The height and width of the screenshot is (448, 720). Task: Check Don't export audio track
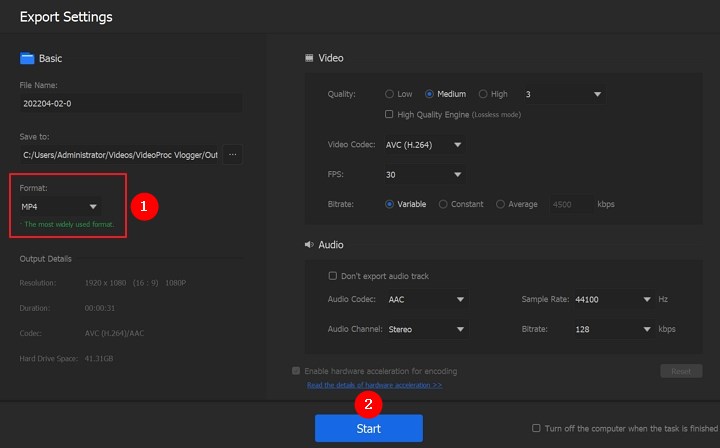pos(333,276)
